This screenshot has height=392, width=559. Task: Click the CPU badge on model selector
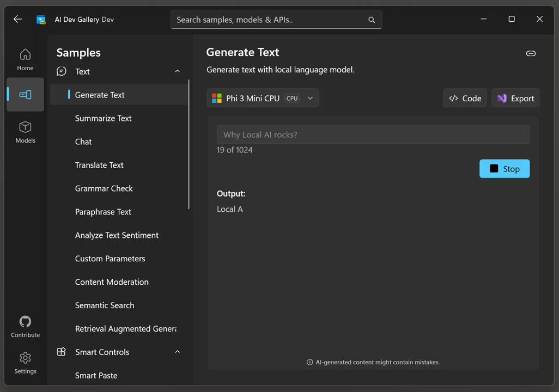292,99
